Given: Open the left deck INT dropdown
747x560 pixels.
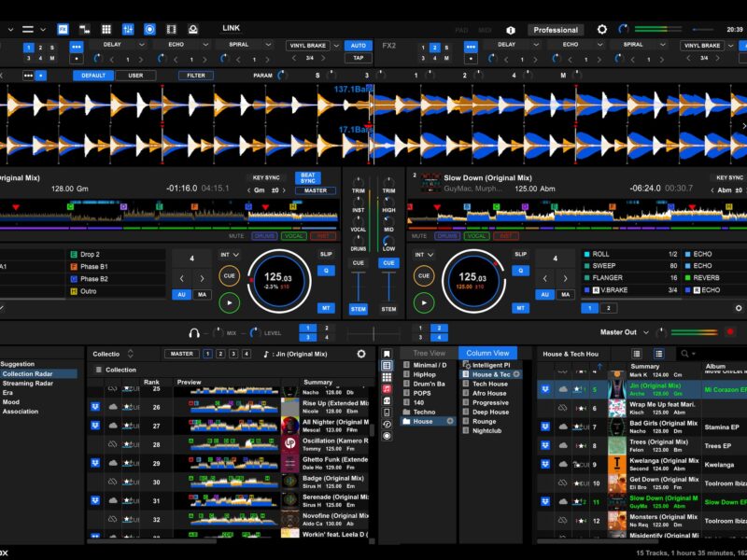Looking at the screenshot, I should [x=228, y=254].
